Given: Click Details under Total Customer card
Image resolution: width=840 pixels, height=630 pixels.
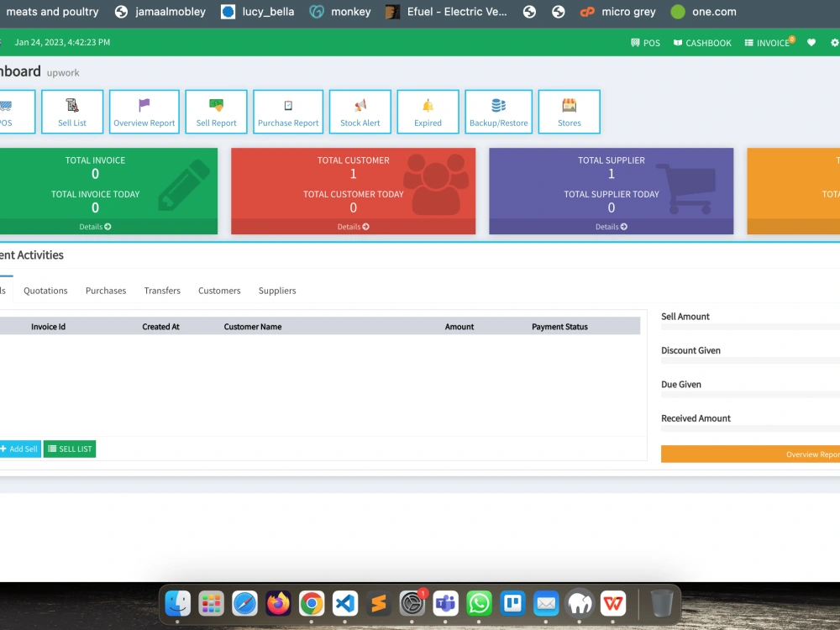Looking at the screenshot, I should point(353,227).
